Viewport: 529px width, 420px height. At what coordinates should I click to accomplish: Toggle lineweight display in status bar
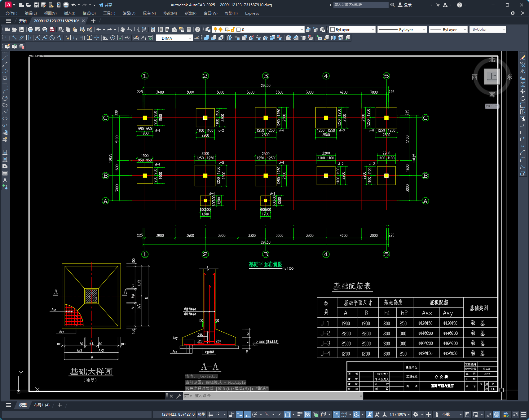point(300,414)
